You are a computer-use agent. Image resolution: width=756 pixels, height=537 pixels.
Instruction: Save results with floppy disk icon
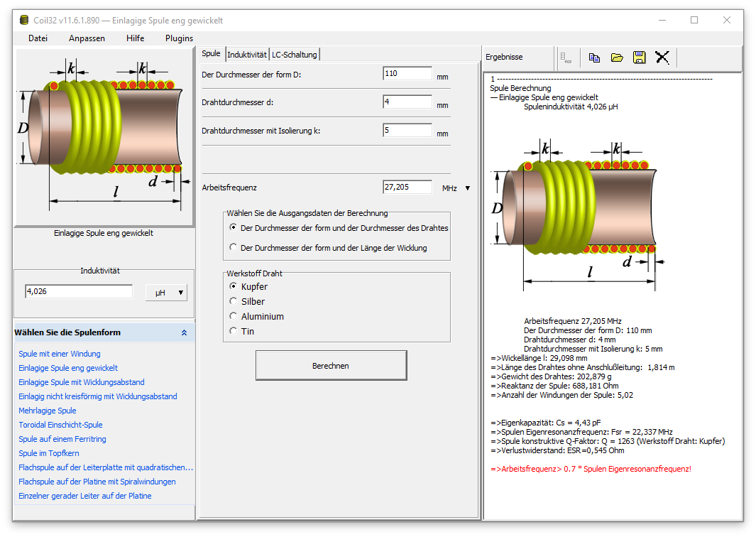(640, 58)
